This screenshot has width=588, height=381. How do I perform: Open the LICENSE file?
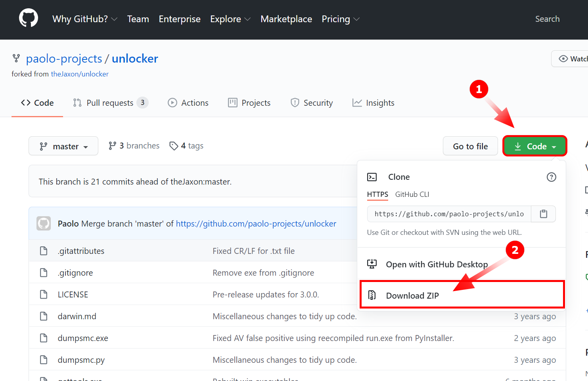click(x=73, y=295)
